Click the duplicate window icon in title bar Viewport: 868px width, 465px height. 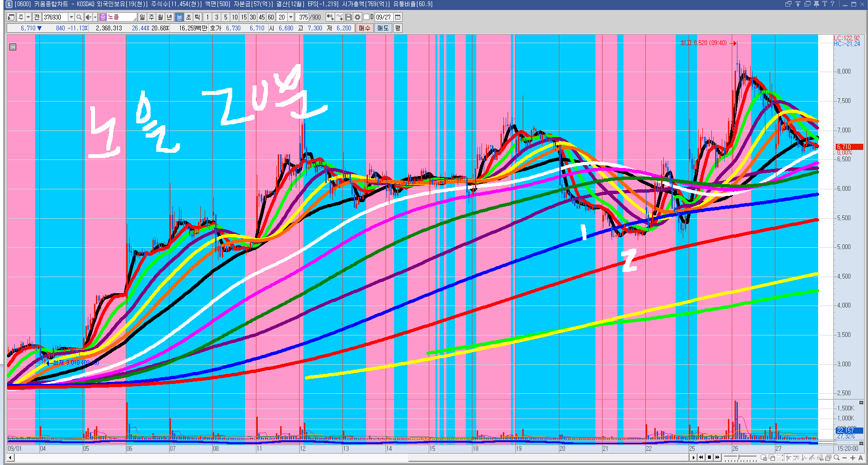click(807, 4)
